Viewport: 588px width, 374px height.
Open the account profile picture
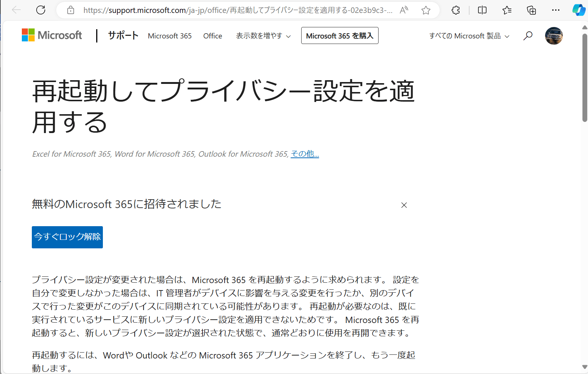(x=554, y=36)
